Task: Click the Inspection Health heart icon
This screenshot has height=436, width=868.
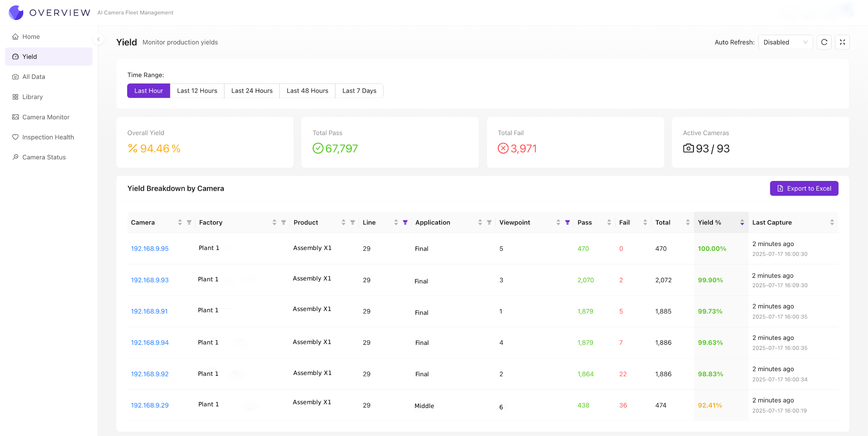Action: click(15, 137)
